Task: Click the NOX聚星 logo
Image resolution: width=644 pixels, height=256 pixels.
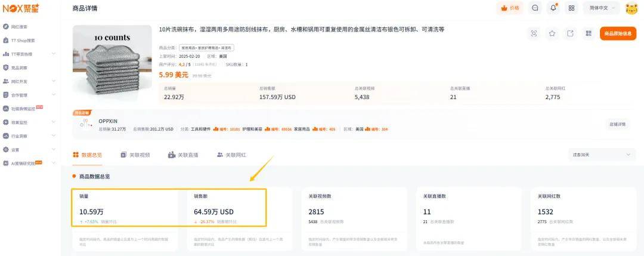Action: [x=19, y=8]
